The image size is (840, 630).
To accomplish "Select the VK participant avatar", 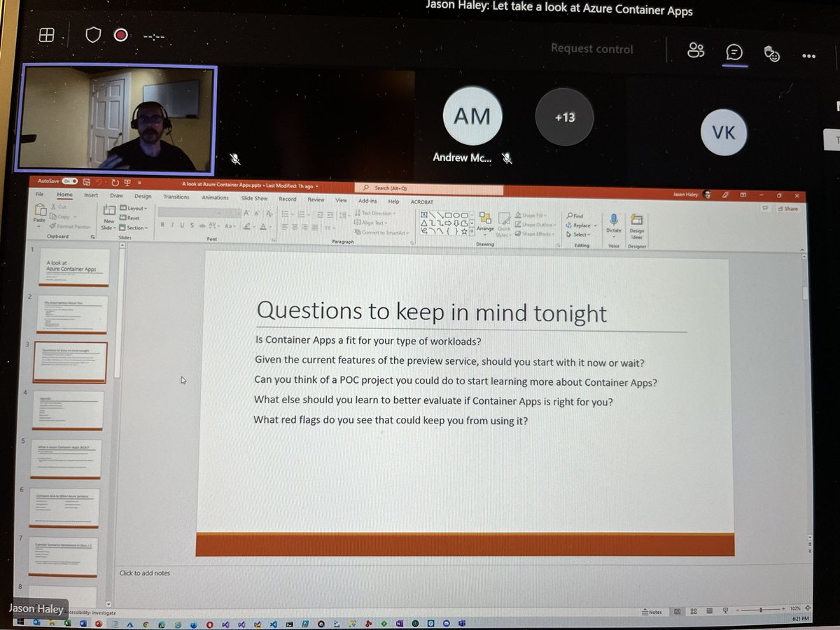I will point(724,132).
